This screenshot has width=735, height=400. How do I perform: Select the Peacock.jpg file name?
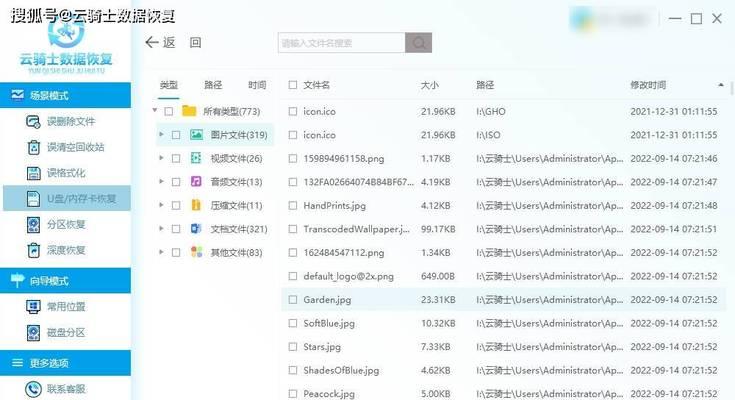pos(329,393)
